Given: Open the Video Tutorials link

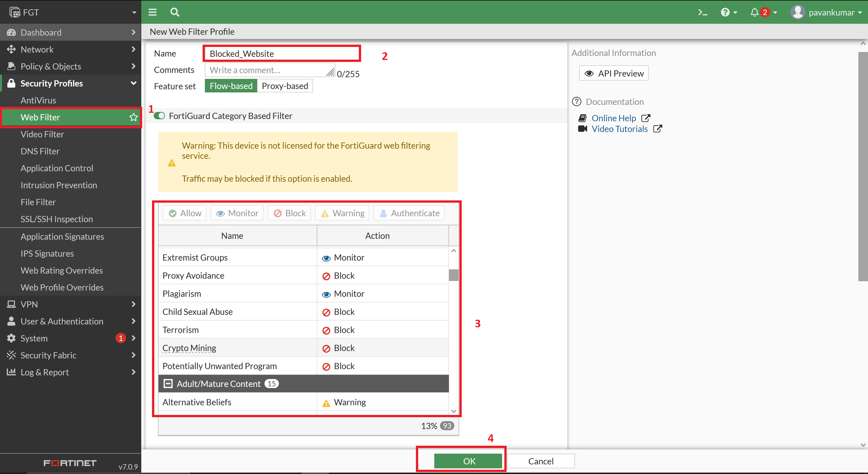Looking at the screenshot, I should pos(620,129).
